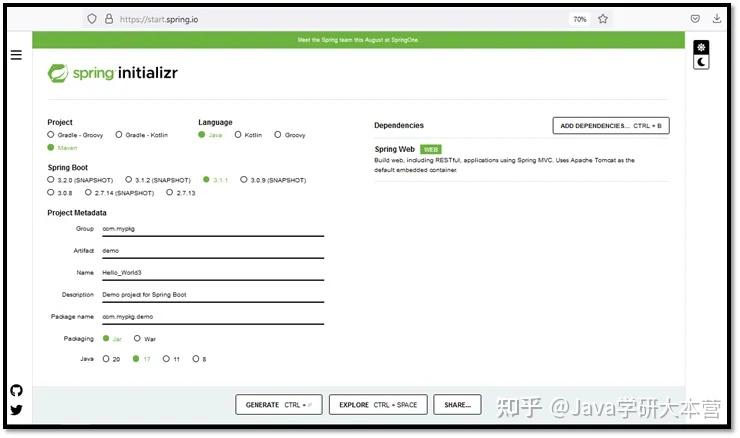Open the hamburger side menu
The image size is (740, 438).
coord(16,55)
